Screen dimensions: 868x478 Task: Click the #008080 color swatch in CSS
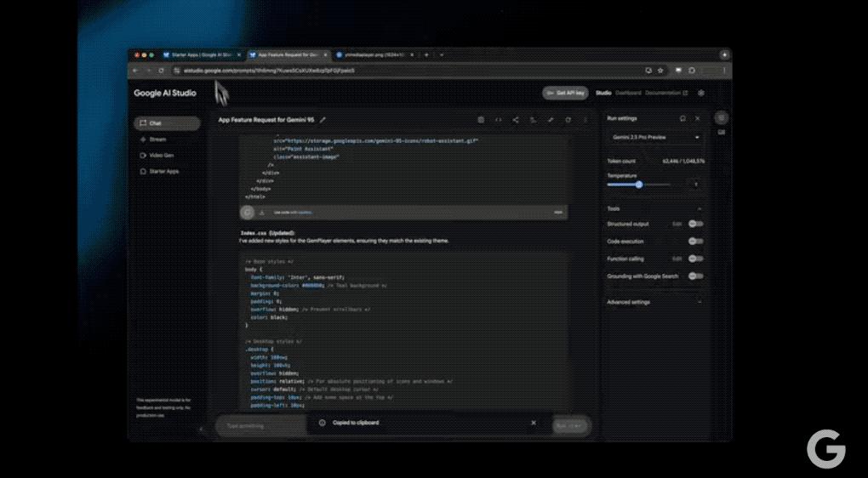[x=312, y=286]
